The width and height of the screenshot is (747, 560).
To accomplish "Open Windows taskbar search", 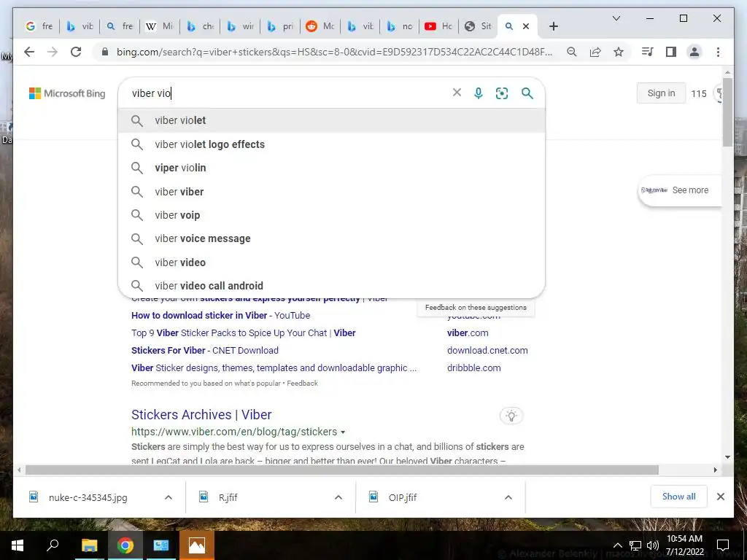I will click(x=53, y=545).
